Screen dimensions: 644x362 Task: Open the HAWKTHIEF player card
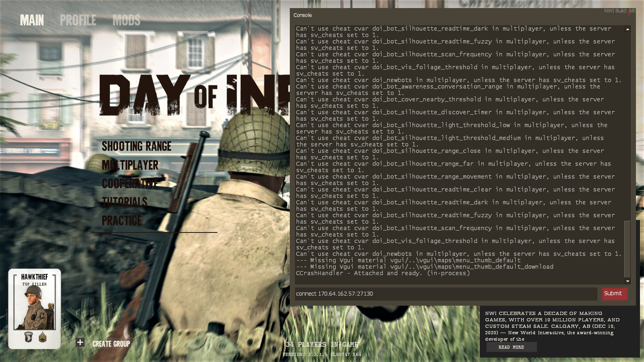click(x=35, y=309)
